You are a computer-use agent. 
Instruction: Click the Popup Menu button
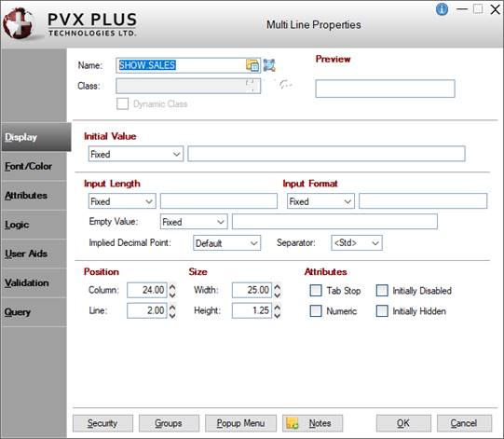pyautogui.click(x=240, y=423)
